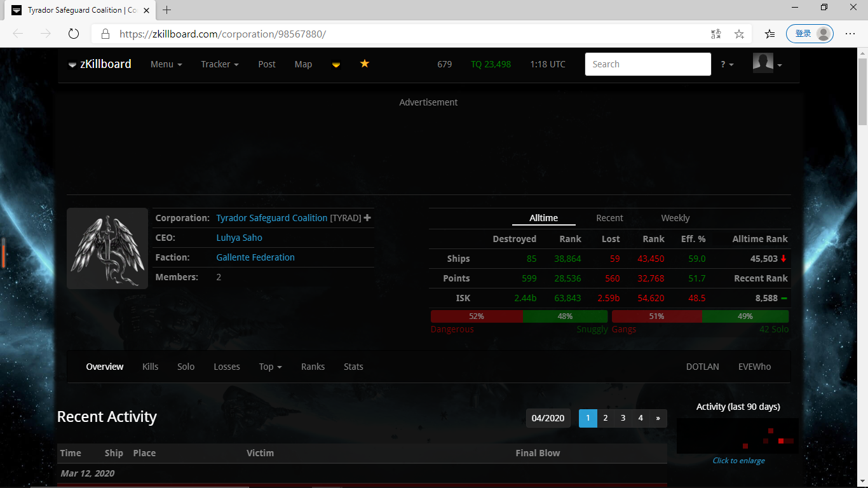Open the Losses tab
This screenshot has height=488, width=868.
(227, 367)
